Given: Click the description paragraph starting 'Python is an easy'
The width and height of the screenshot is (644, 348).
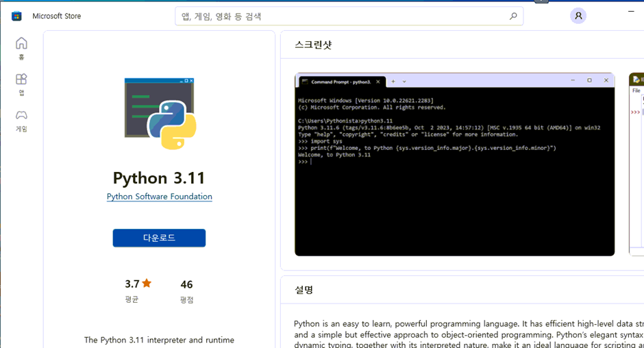Looking at the screenshot, I should click(x=469, y=334).
